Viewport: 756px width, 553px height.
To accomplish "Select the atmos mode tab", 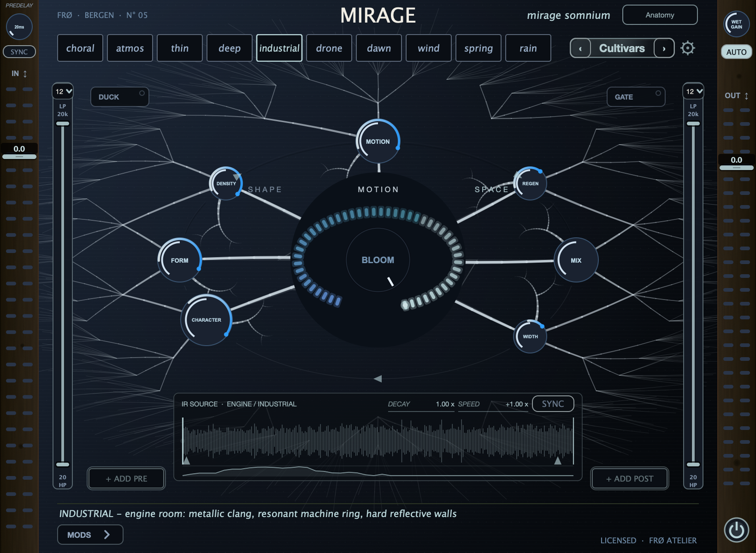I will pyautogui.click(x=130, y=48).
